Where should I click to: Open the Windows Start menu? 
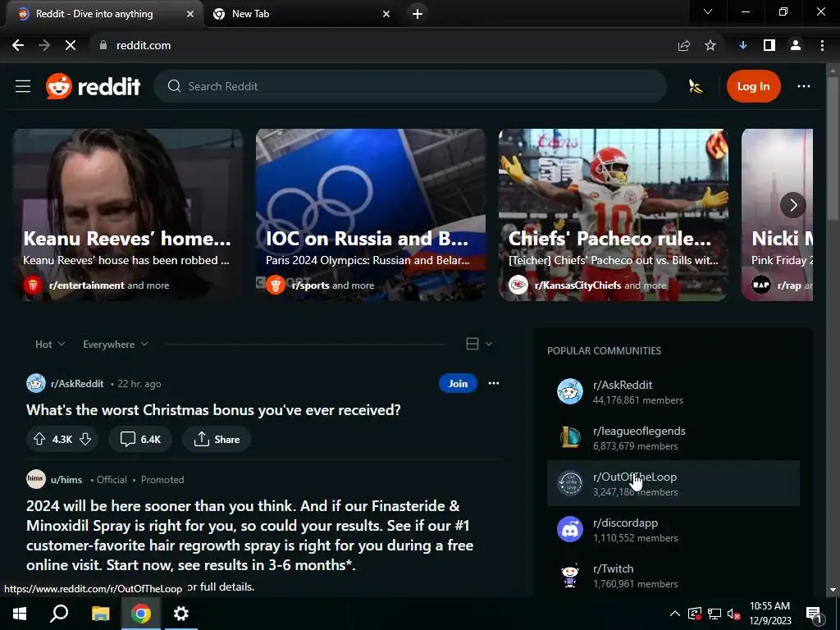point(20,614)
